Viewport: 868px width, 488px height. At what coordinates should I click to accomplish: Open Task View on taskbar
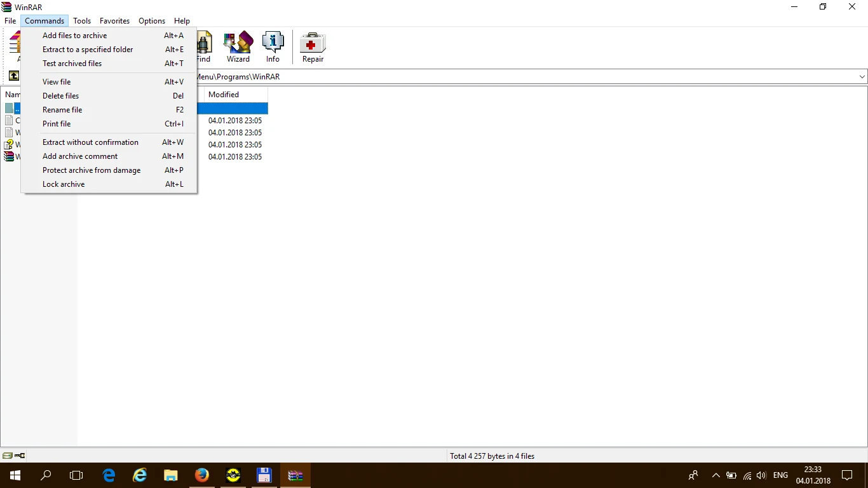click(x=76, y=475)
